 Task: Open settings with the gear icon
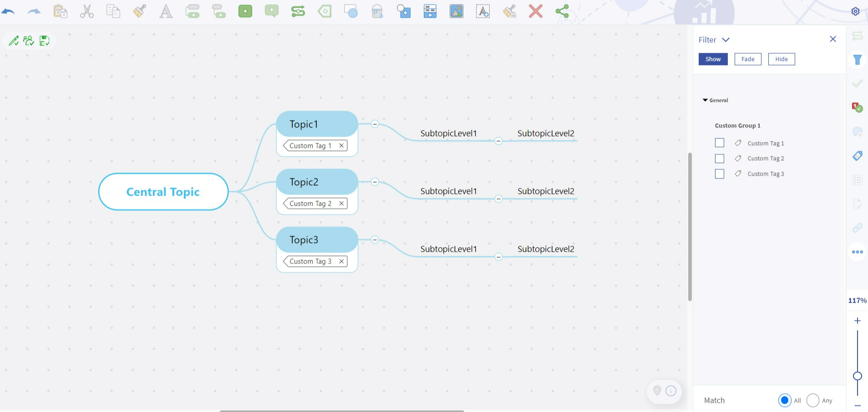pos(855,11)
